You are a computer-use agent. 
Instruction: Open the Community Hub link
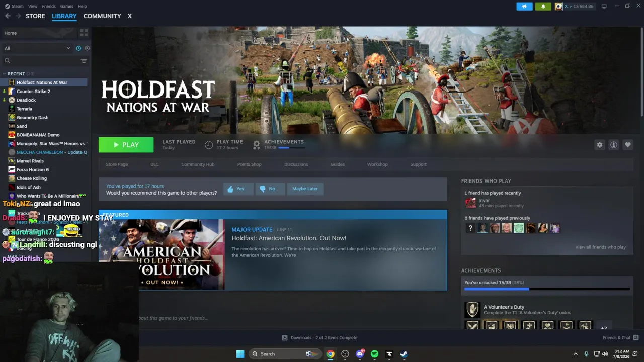tap(198, 164)
